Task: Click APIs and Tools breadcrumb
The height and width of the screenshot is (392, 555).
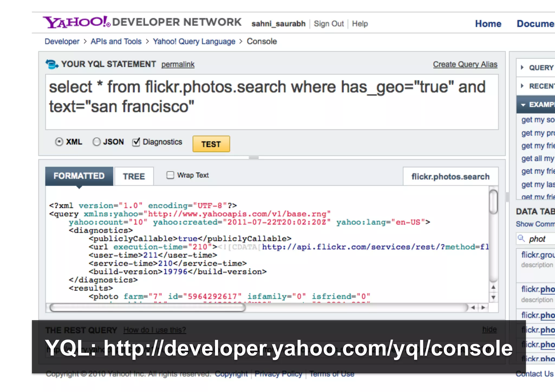Action: 116,41
